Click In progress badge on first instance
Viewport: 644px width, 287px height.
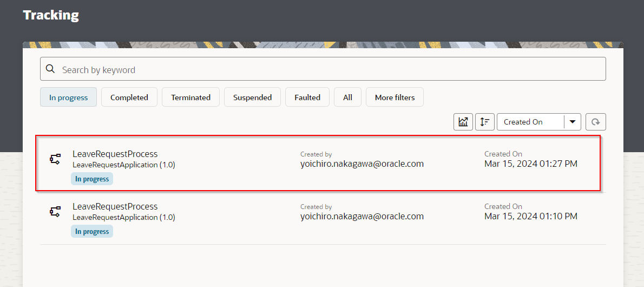click(x=92, y=179)
